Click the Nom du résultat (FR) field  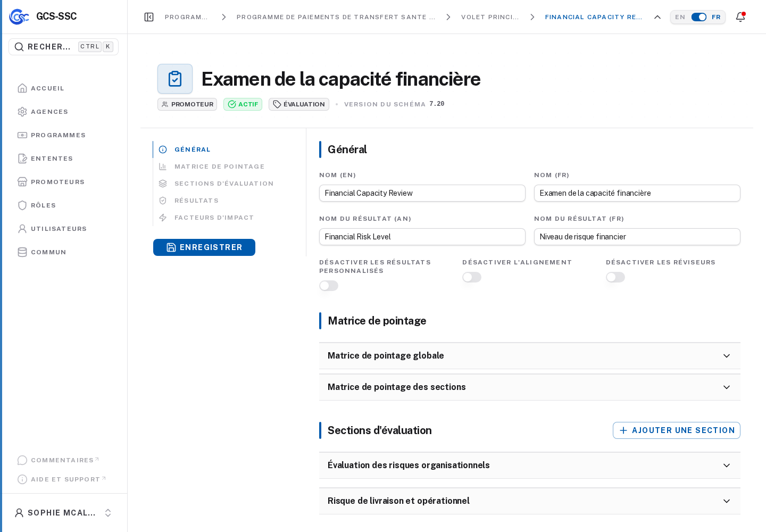point(637,237)
